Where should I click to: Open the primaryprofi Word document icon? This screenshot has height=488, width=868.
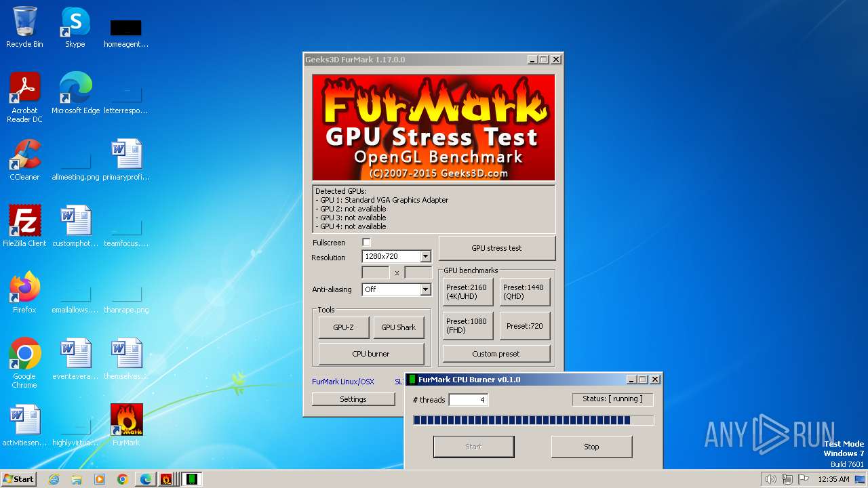click(x=126, y=160)
